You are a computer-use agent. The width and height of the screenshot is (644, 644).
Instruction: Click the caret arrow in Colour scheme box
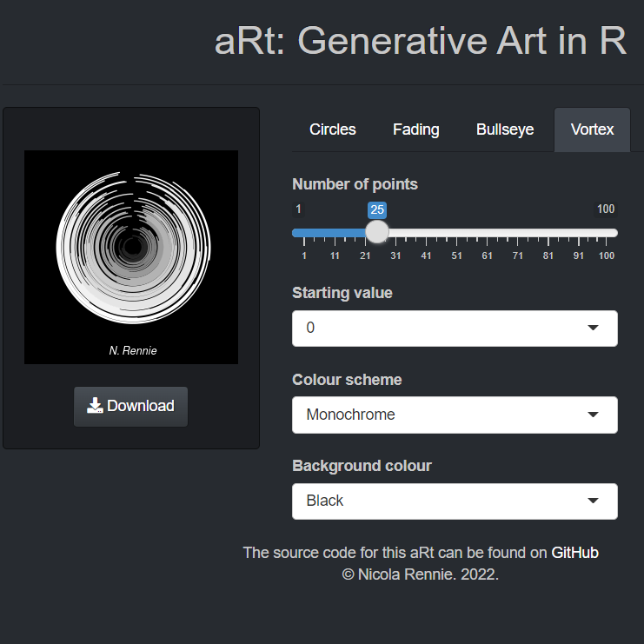[x=593, y=415]
